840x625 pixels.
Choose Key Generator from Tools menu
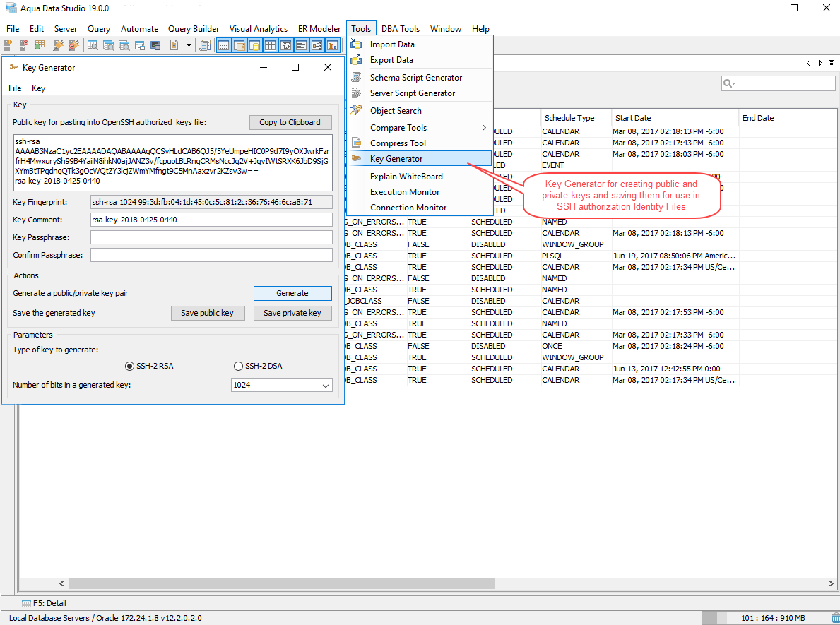point(420,158)
